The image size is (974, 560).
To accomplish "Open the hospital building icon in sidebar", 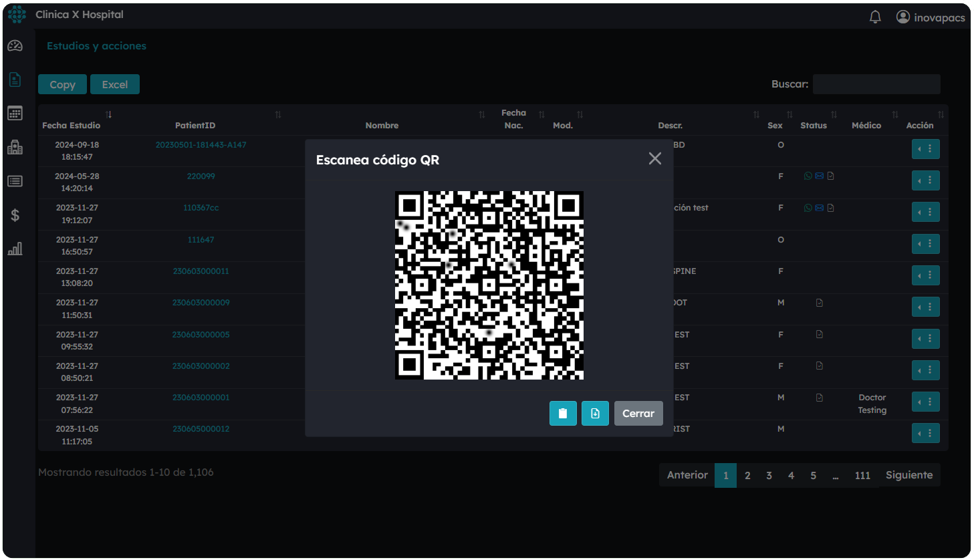I will click(15, 147).
